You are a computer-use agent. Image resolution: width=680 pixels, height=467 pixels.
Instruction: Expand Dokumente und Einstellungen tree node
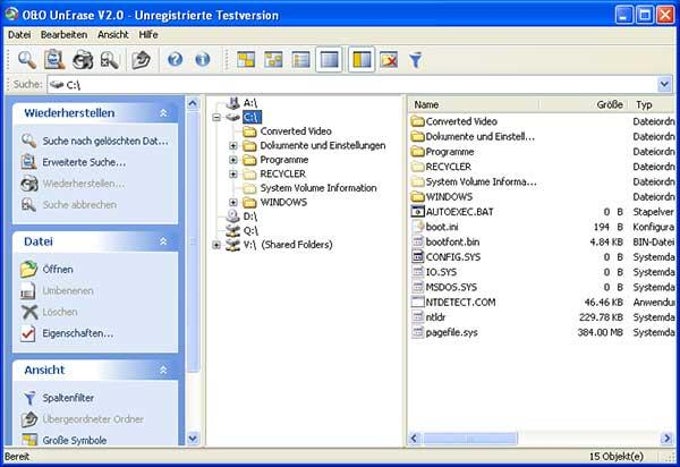point(233,146)
